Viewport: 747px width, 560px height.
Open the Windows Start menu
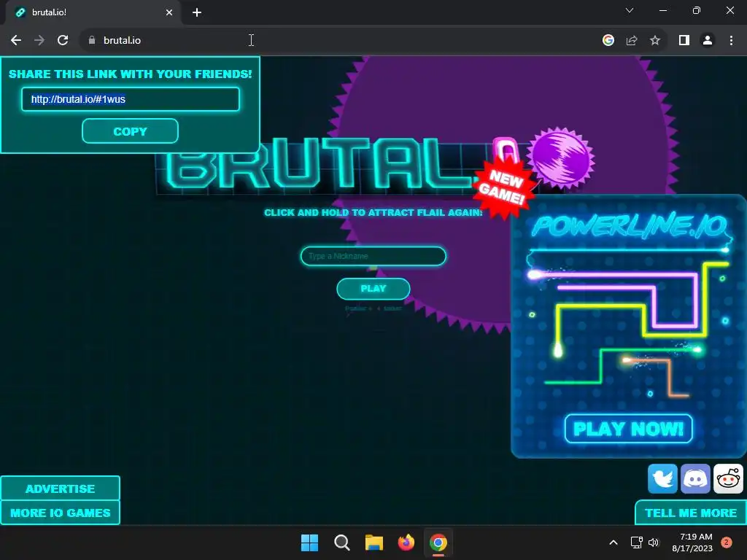(x=309, y=542)
